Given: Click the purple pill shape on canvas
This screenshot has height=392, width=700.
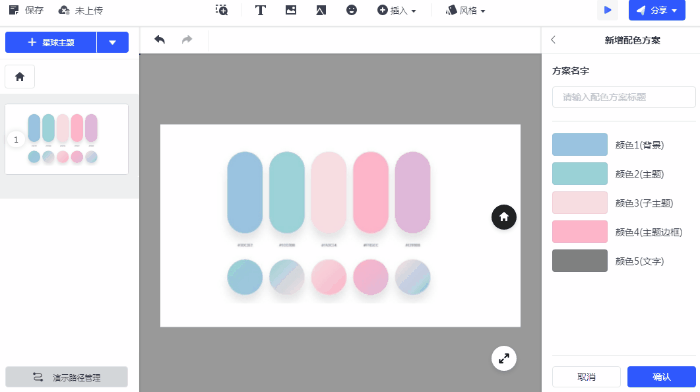Looking at the screenshot, I should 412,192.
